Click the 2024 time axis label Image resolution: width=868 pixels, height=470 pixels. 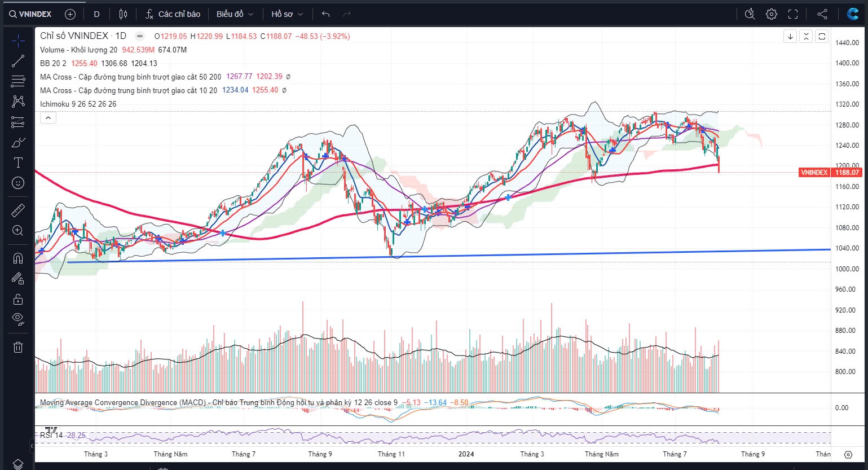(x=466, y=454)
